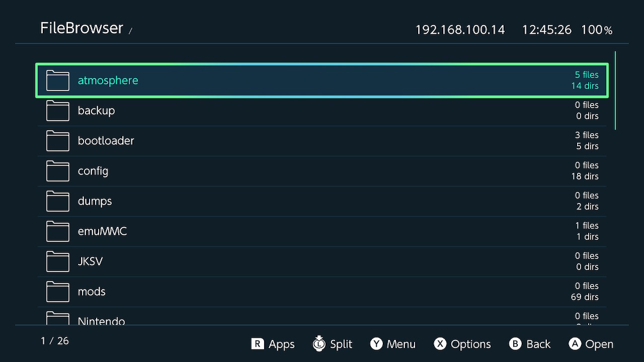Click the JKSV folder icon

click(57, 261)
